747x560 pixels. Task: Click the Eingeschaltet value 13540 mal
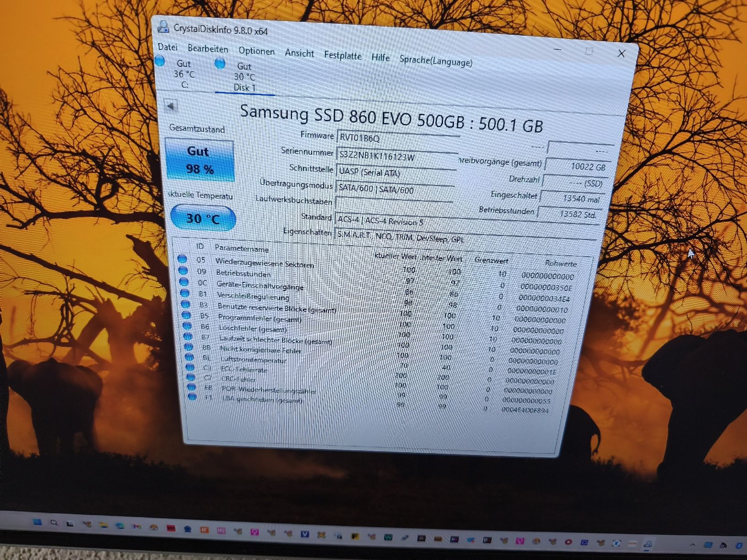571,198
